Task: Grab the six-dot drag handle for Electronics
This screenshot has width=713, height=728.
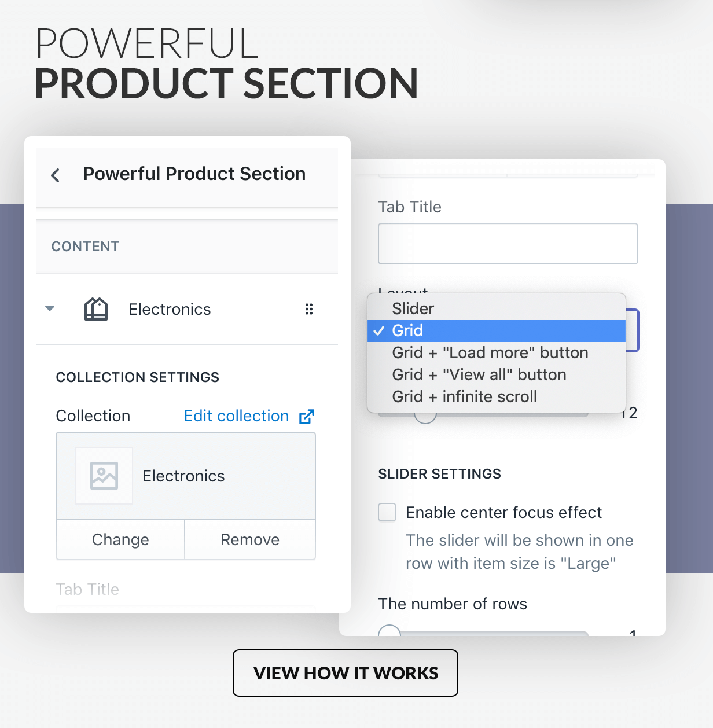Action: 309,309
